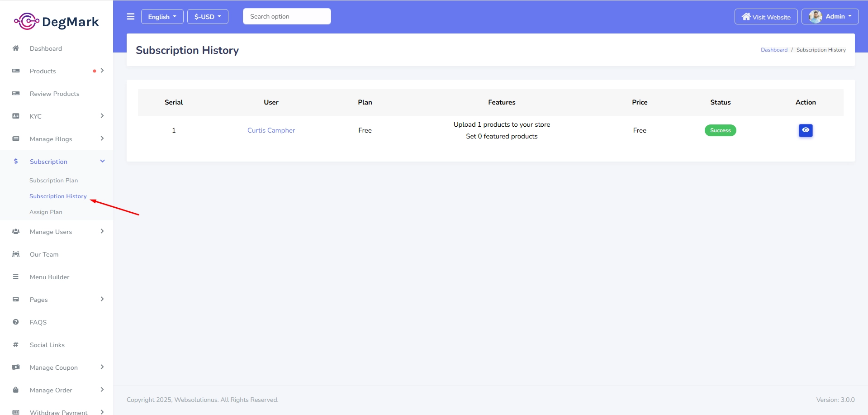
Task: Click the Serial column header
Action: pyautogui.click(x=174, y=102)
